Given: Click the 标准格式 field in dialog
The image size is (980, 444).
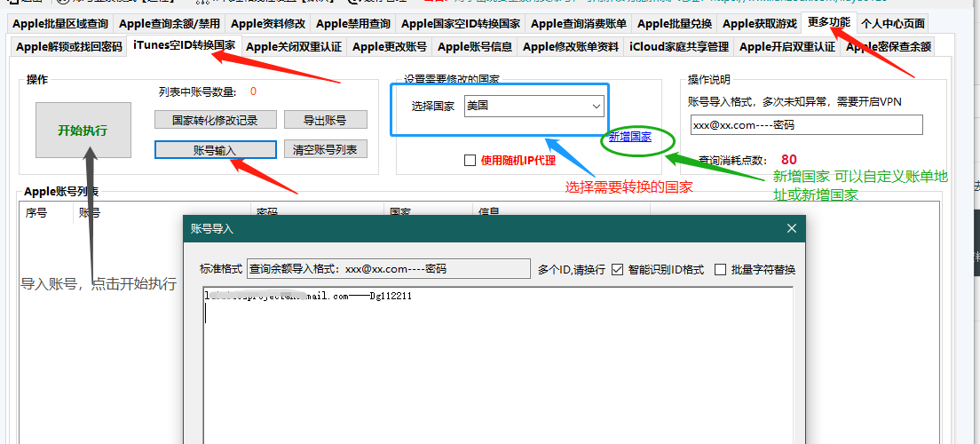Looking at the screenshot, I should tap(388, 270).
